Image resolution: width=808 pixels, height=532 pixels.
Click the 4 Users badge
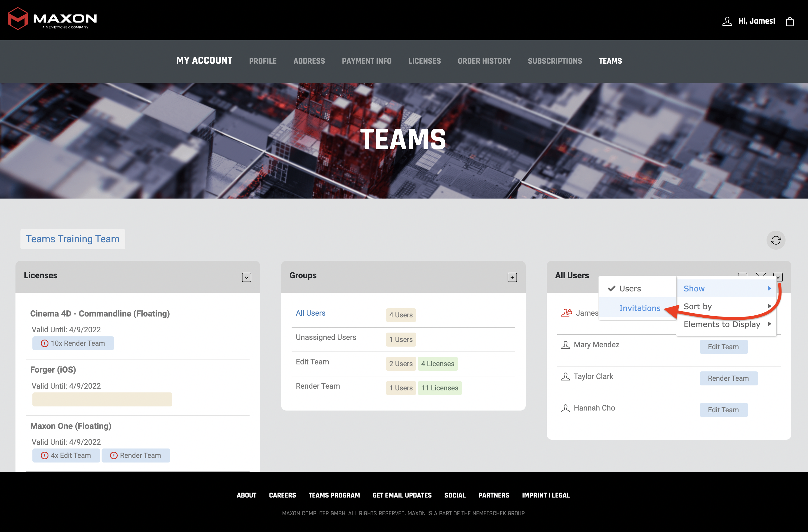click(400, 315)
